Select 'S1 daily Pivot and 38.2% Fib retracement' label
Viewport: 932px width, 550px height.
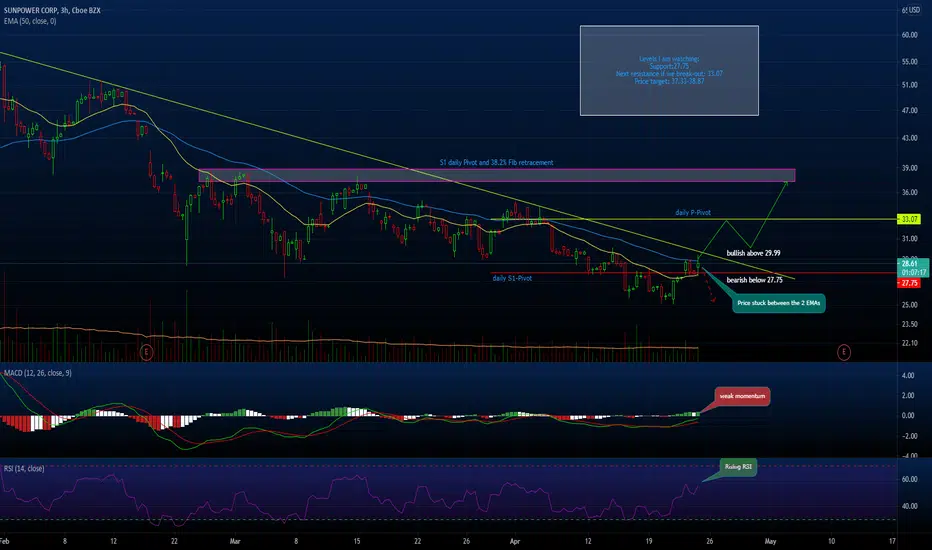(496, 162)
